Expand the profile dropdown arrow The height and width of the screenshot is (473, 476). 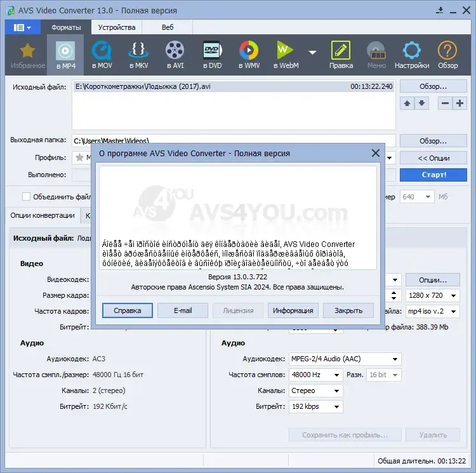coord(390,158)
